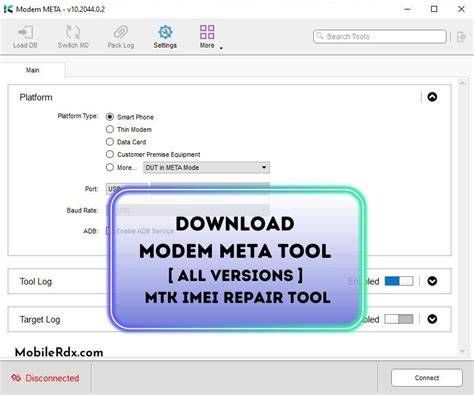
Task: Click the Switch MD toolbar icon
Action: (x=73, y=32)
